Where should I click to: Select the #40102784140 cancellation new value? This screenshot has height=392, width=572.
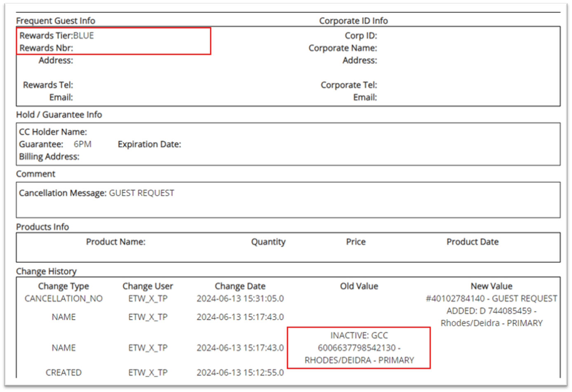[x=491, y=299]
